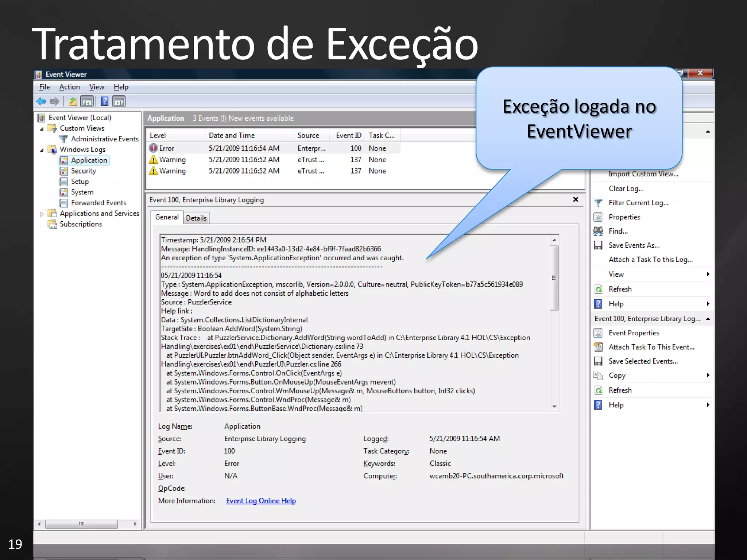Expand the View submenu arrow in Actions
The height and width of the screenshot is (560, 747).
click(708, 274)
